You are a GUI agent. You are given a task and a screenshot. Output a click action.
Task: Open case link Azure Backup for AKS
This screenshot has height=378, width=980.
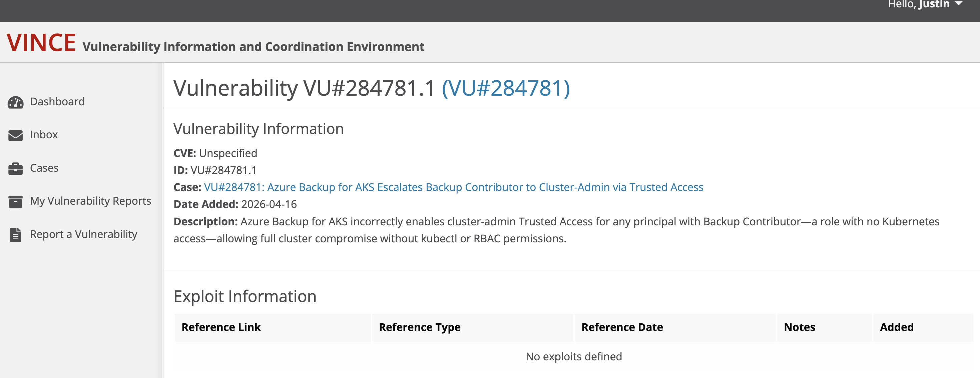tap(454, 187)
